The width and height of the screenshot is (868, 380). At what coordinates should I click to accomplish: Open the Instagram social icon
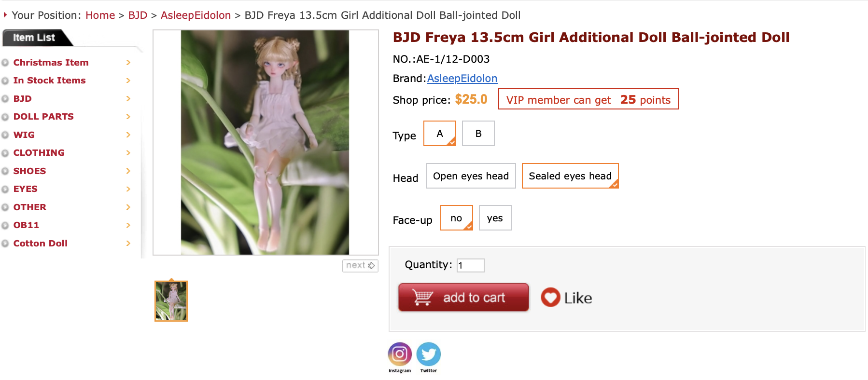[400, 354]
